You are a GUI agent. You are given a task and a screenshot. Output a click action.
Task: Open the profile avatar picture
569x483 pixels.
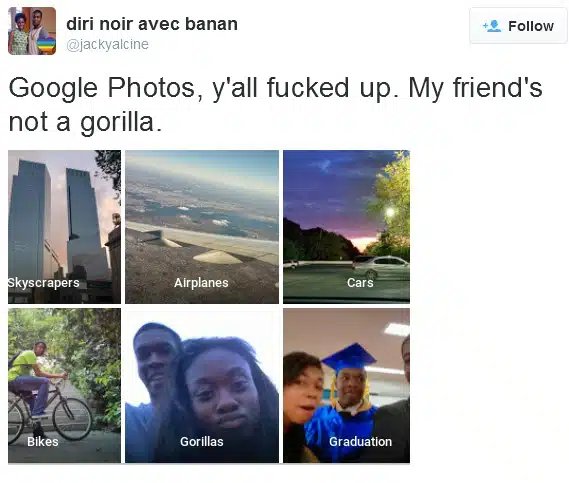32,31
